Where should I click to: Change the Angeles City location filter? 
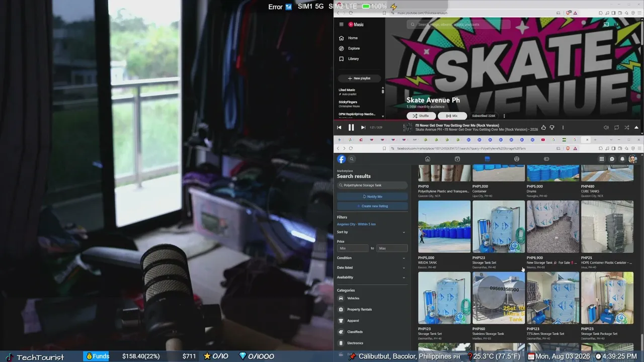click(356, 224)
